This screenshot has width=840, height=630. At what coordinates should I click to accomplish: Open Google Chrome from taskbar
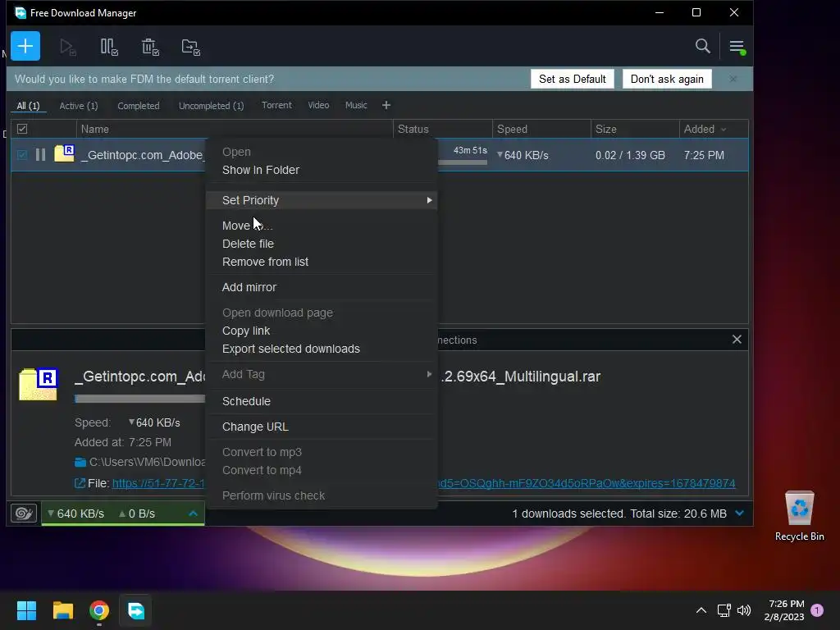pyautogui.click(x=99, y=610)
